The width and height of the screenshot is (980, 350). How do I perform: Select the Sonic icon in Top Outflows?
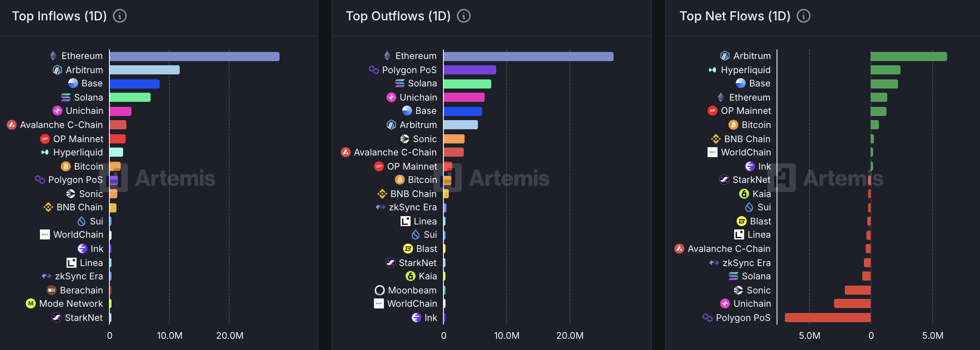405,139
